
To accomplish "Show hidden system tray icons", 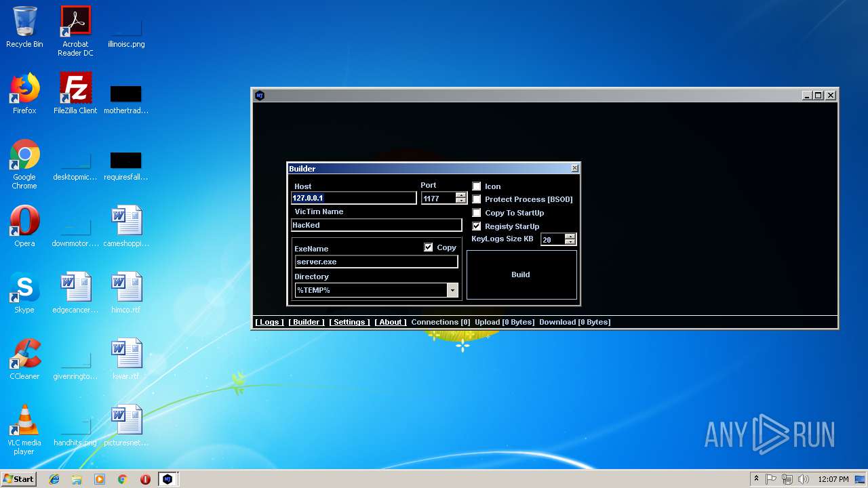I will (x=756, y=479).
